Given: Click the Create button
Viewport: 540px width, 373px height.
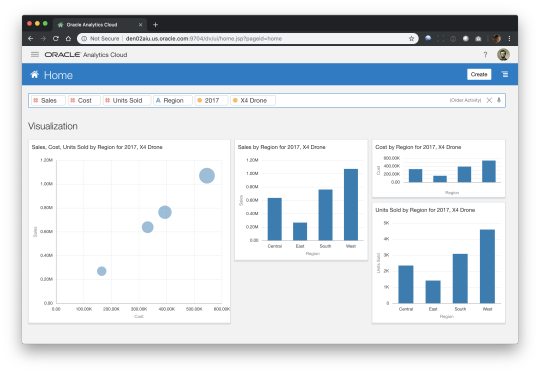Looking at the screenshot, I should click(479, 74).
